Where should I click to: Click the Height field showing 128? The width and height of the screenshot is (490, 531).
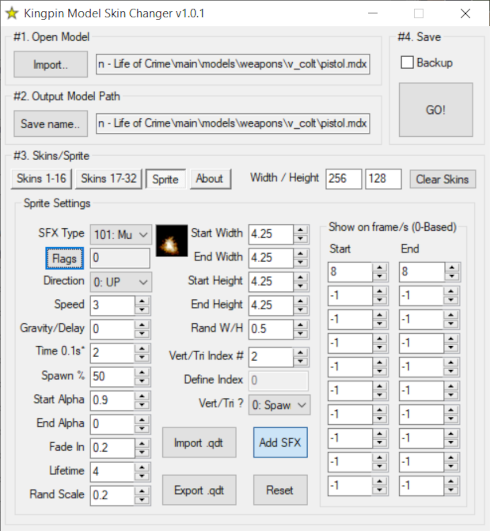point(383,179)
